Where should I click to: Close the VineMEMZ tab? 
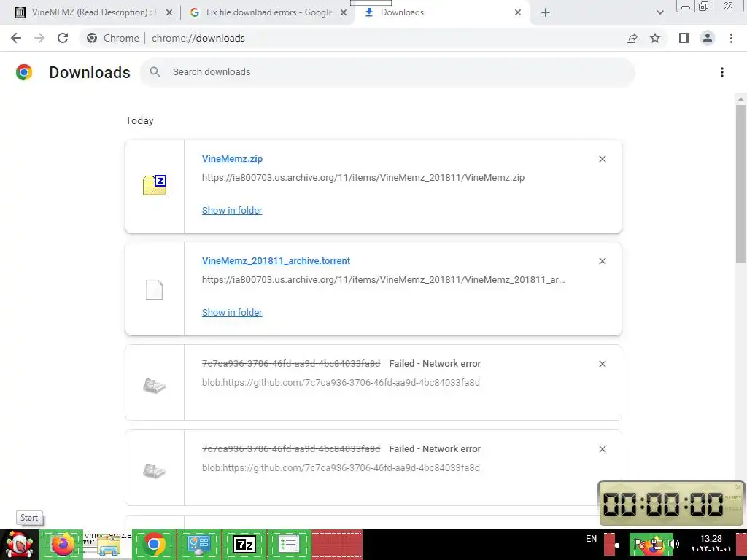pyautogui.click(x=169, y=13)
